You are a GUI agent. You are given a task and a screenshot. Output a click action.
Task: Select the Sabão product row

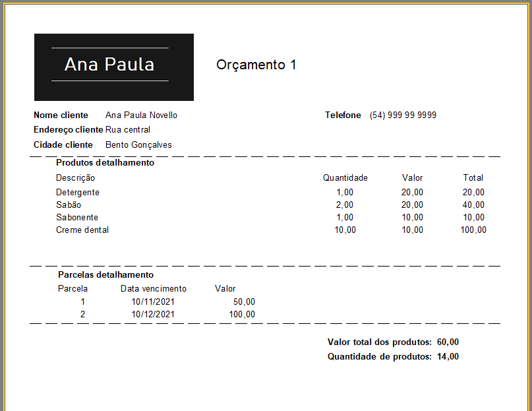(271, 205)
